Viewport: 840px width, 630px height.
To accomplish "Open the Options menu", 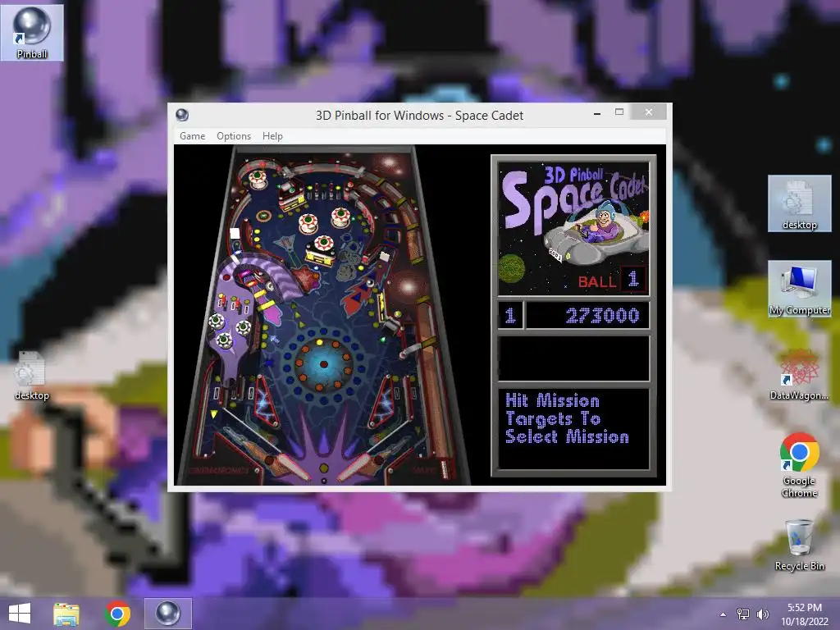I will (234, 136).
